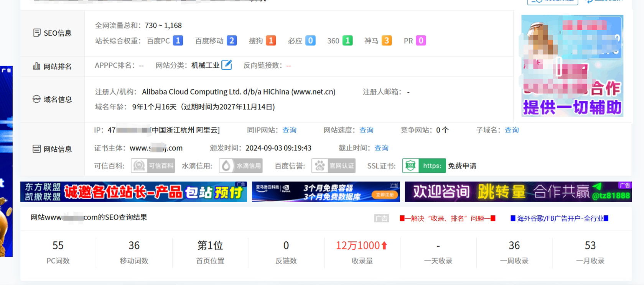Click the 颁发时间 2024-09-03 09:19:43 text
644x285 pixels.
coord(260,148)
